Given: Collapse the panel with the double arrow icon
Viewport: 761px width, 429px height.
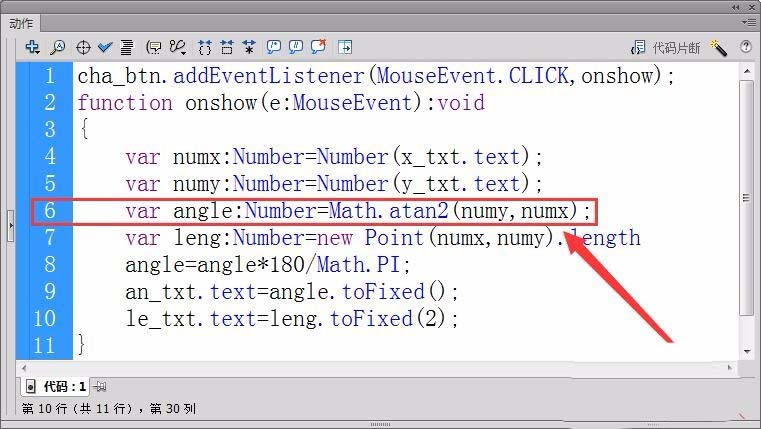Looking at the screenshot, I should click(736, 7).
